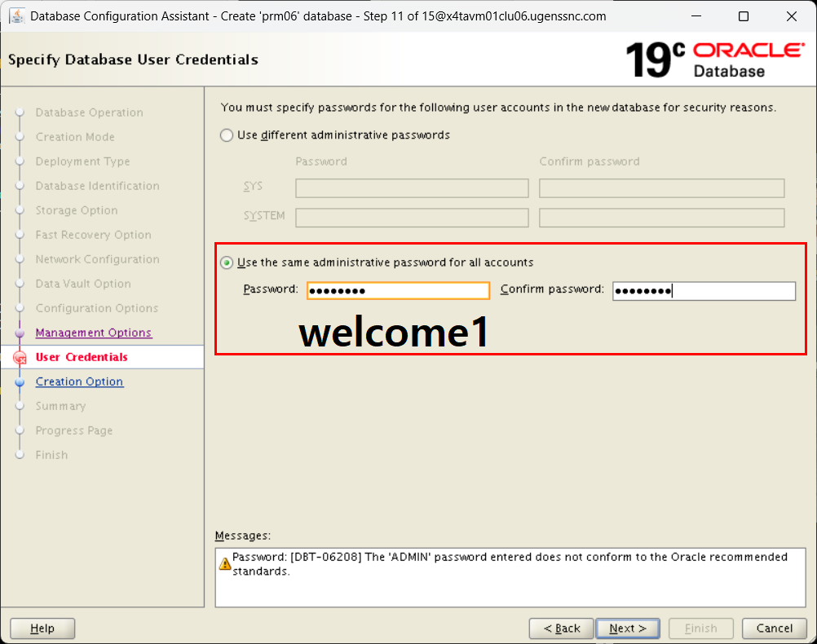Click the SYS password field
Viewport: 817px width, 644px height.
click(x=412, y=188)
